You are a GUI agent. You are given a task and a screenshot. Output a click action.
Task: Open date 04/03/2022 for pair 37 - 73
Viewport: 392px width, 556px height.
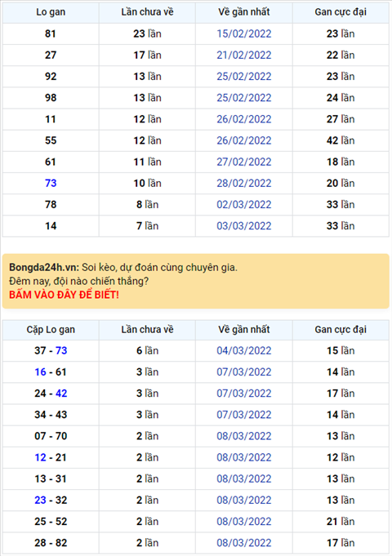click(x=244, y=351)
